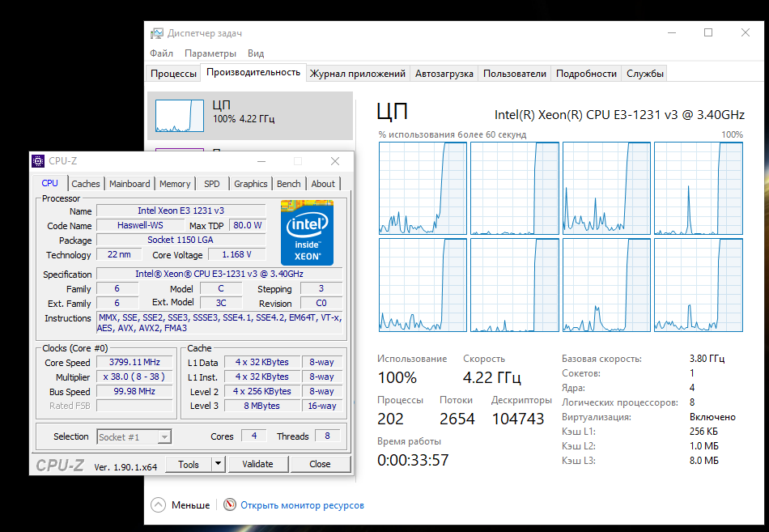Collapse Task Manager with Меньше chevron icon
The height and width of the screenshot is (532, 769).
pos(159,505)
